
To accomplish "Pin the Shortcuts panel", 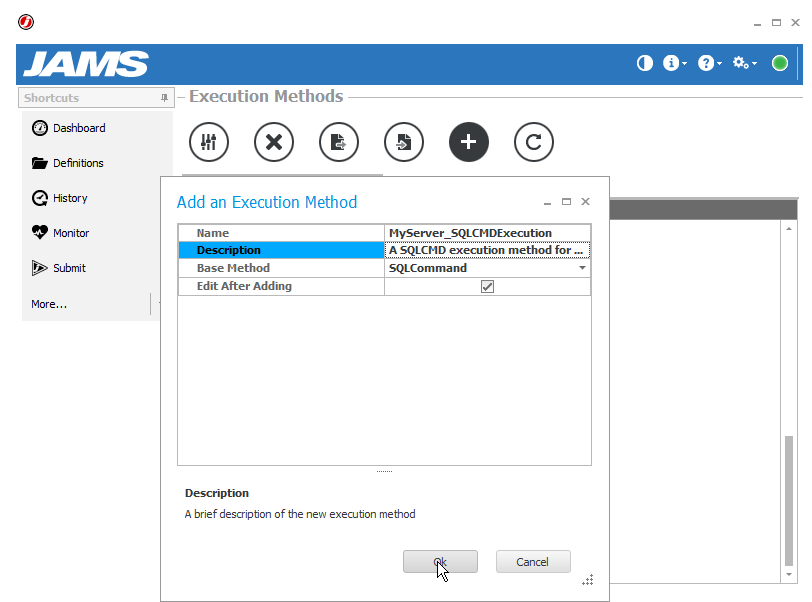I will pos(164,97).
